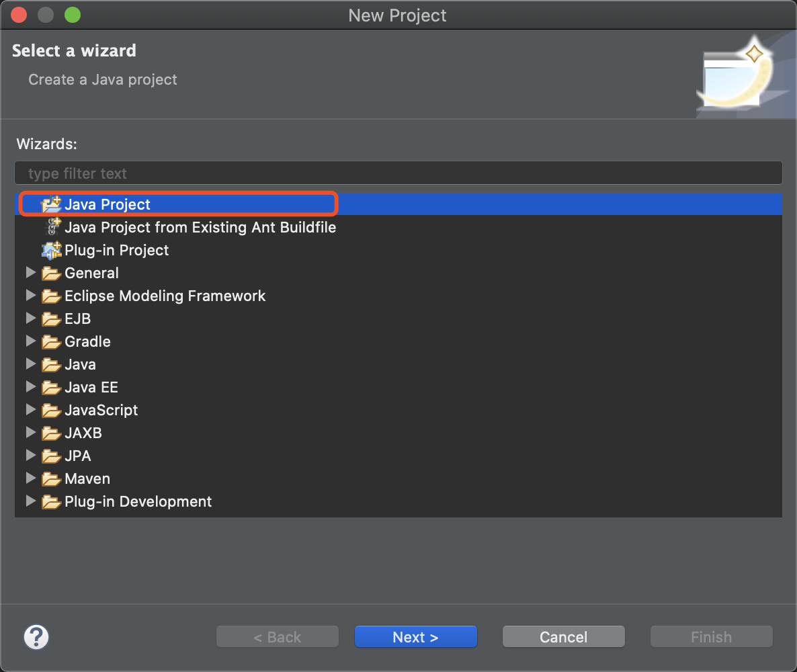This screenshot has width=797, height=672.
Task: Click the General folder icon
Action: coord(51,274)
